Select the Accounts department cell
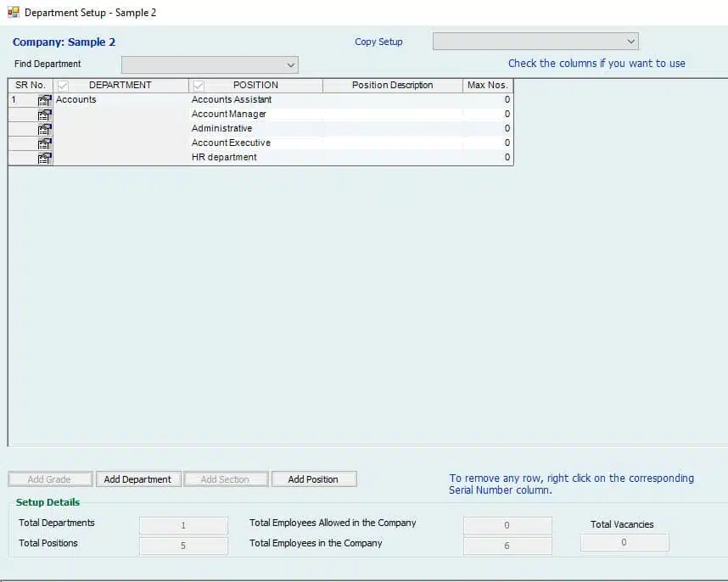 tap(120, 100)
